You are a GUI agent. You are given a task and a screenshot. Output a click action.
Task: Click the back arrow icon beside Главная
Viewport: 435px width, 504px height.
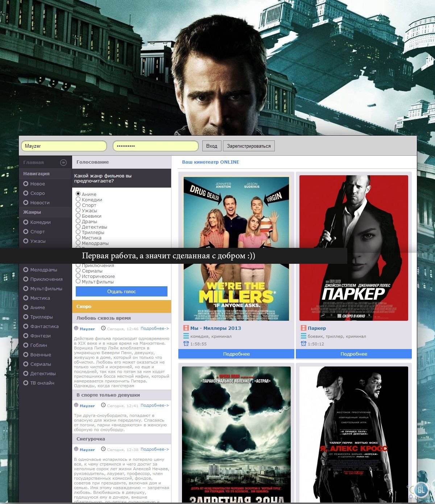tap(63, 163)
